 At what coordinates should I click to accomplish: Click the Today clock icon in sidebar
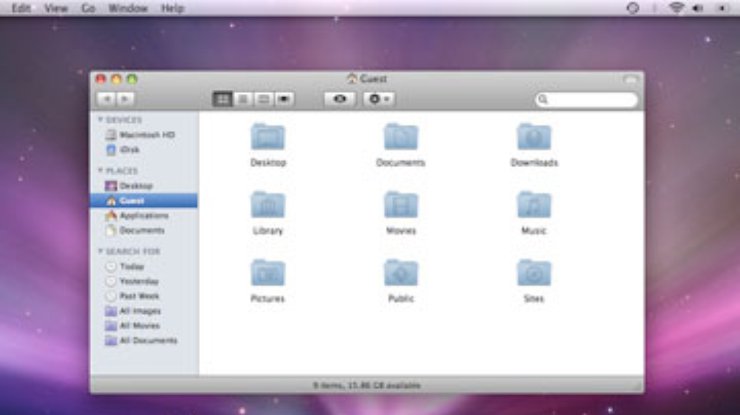coord(110,267)
